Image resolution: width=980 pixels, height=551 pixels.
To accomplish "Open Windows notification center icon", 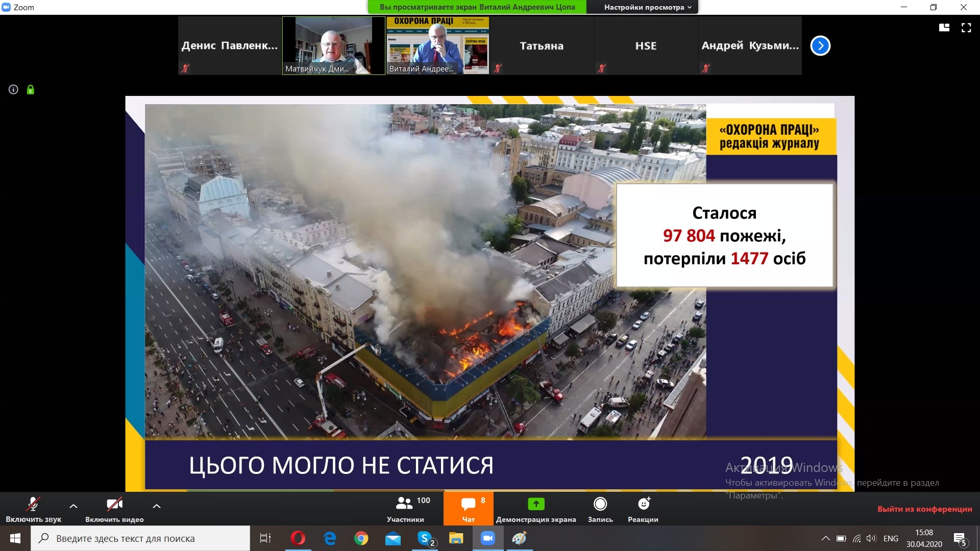I will (x=960, y=539).
